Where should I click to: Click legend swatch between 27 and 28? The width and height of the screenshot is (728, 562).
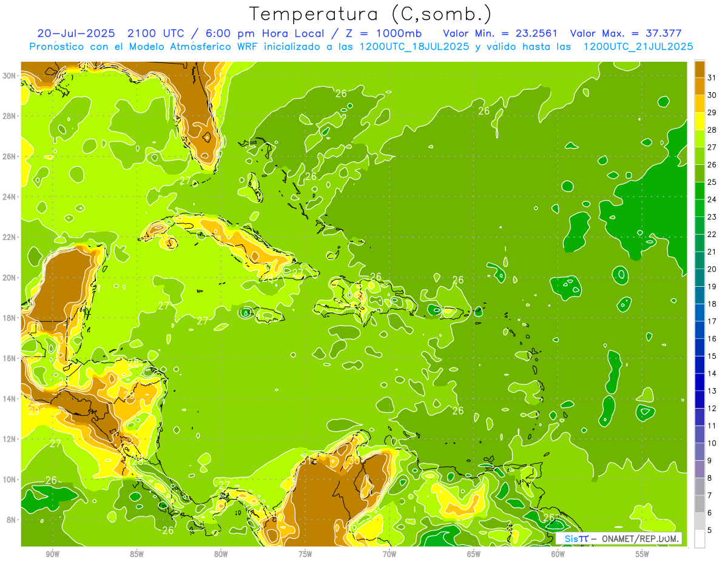(x=699, y=138)
